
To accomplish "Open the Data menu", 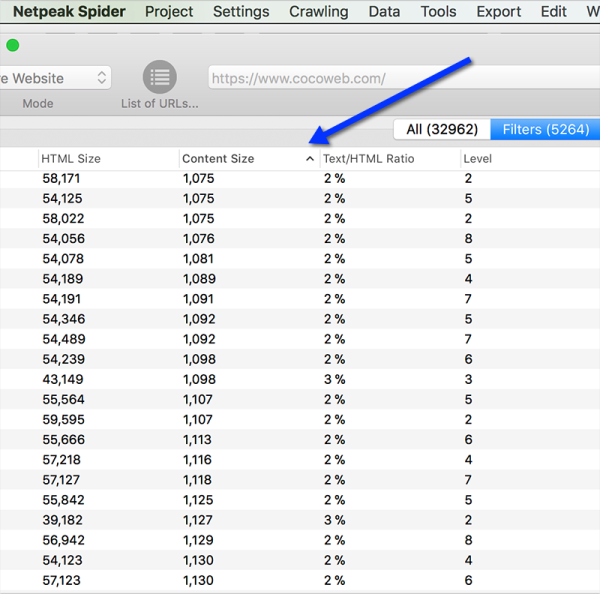I will pos(384,12).
